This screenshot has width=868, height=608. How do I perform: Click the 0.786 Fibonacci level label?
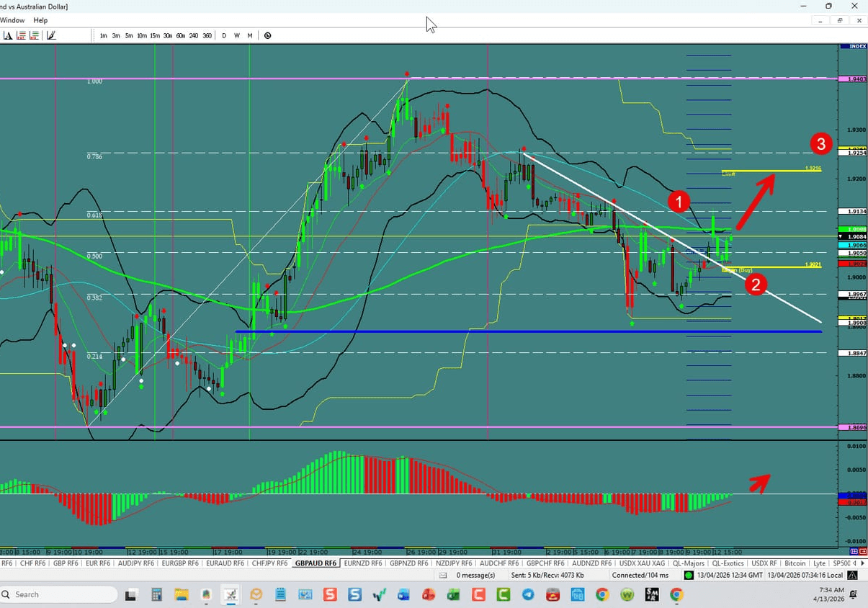(94, 156)
